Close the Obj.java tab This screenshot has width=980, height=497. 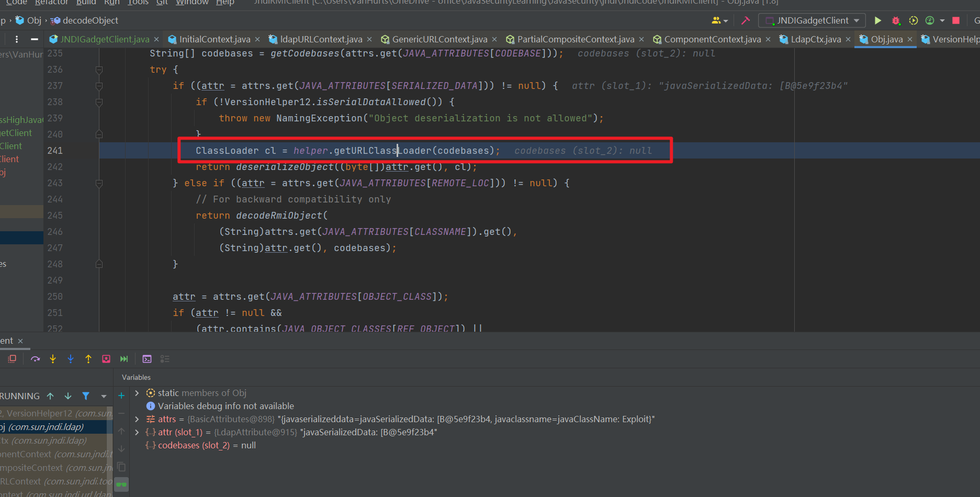(910, 39)
